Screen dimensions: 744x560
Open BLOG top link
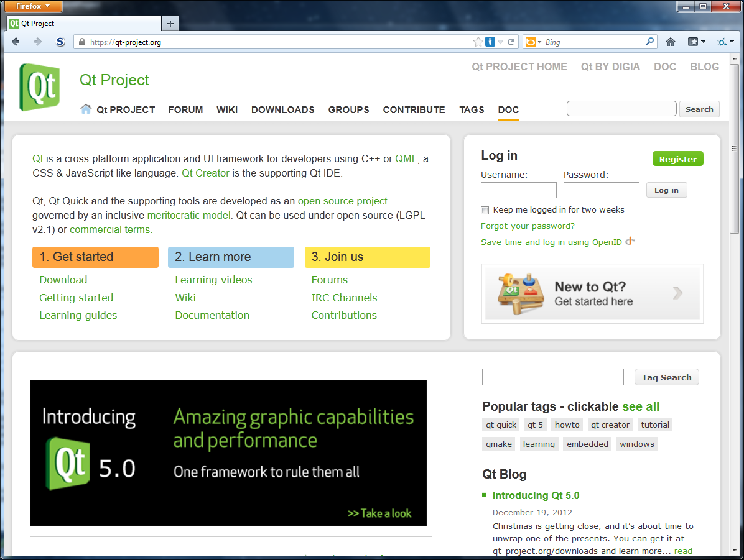point(704,67)
